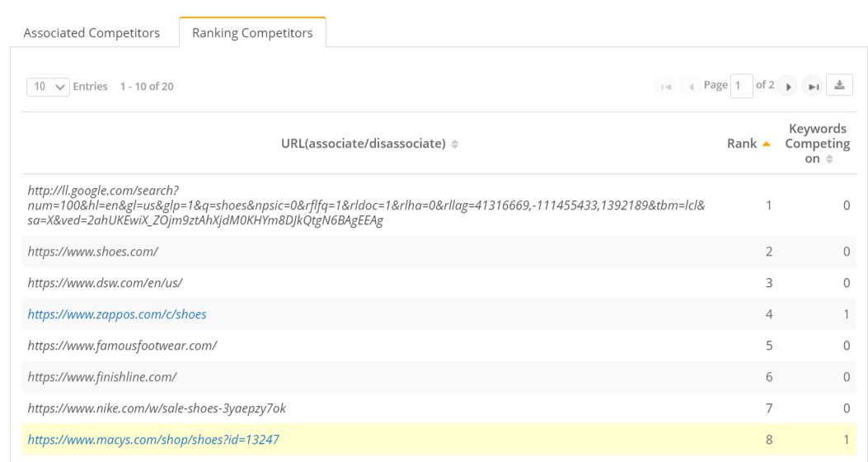Select the famousfootwear.com URL
Image resolution: width=868 pixels, height=462 pixels.
click(x=122, y=346)
